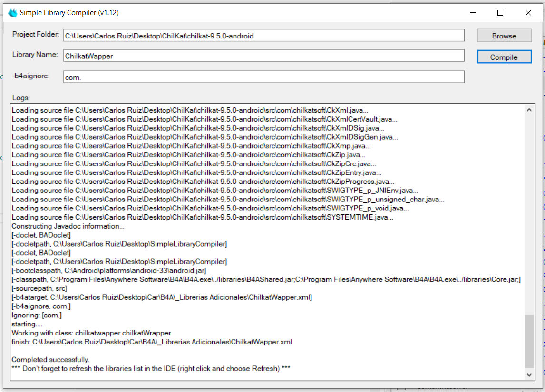Focus the -b4aignore field
The image size is (545, 392).
[264, 77]
